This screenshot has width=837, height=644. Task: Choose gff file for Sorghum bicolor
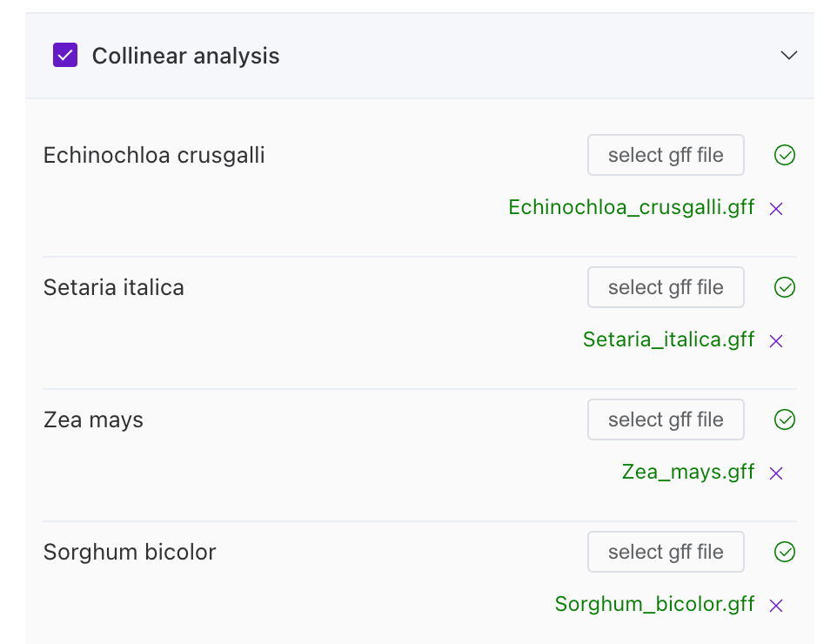666,552
